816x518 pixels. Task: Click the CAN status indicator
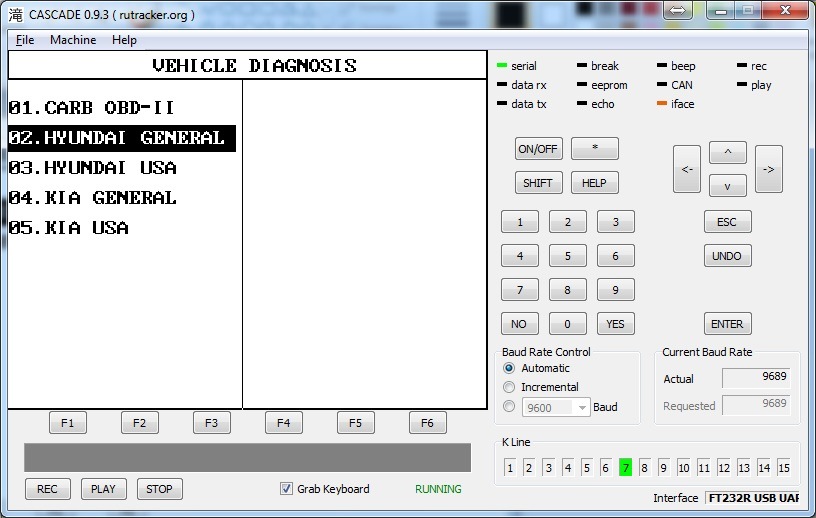point(662,84)
